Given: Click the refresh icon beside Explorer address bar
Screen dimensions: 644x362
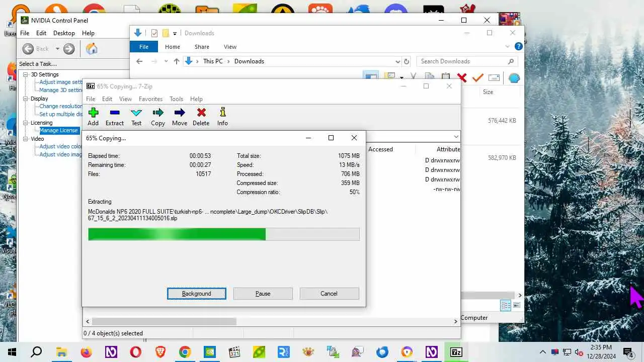Looking at the screenshot, I should (x=407, y=61).
